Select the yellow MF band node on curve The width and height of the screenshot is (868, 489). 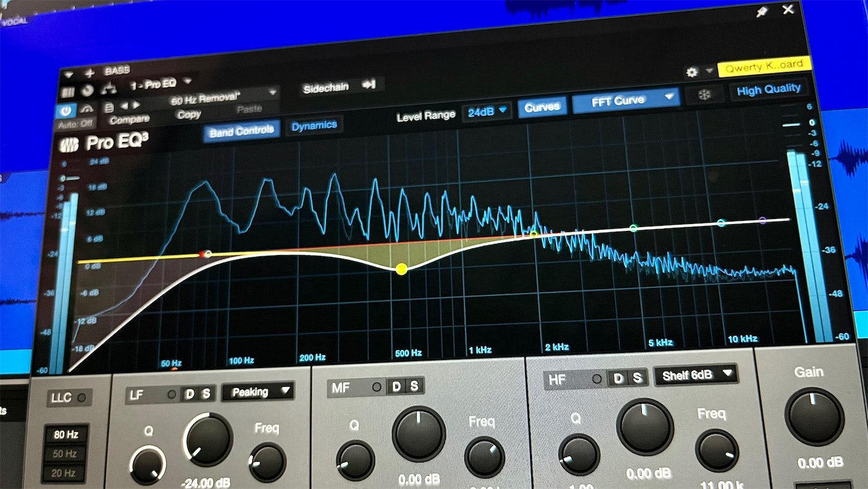point(401,269)
